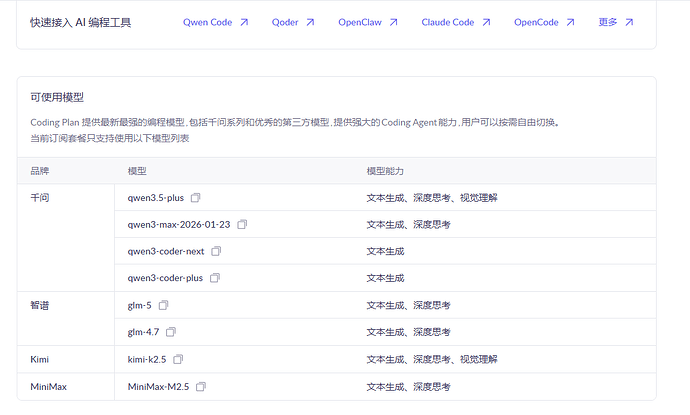Click the 文本生成 cell for qwen3-coder-next
The width and height of the screenshot is (690, 415).
(385, 251)
